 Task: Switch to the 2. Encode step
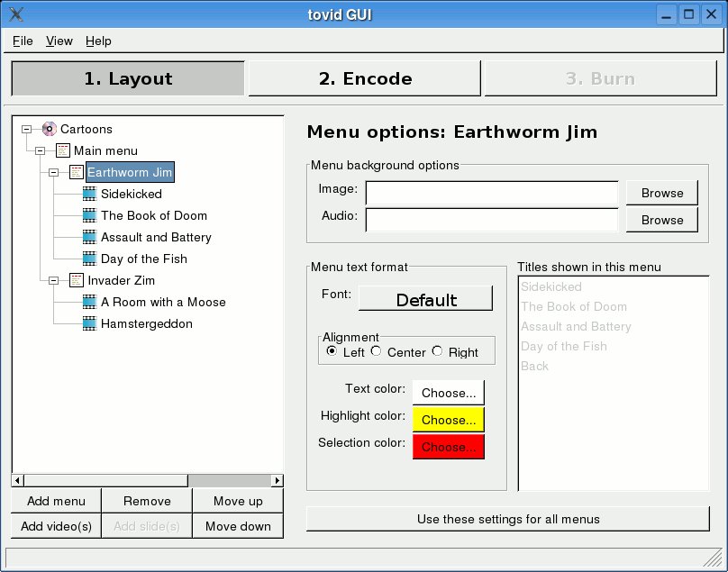point(365,78)
